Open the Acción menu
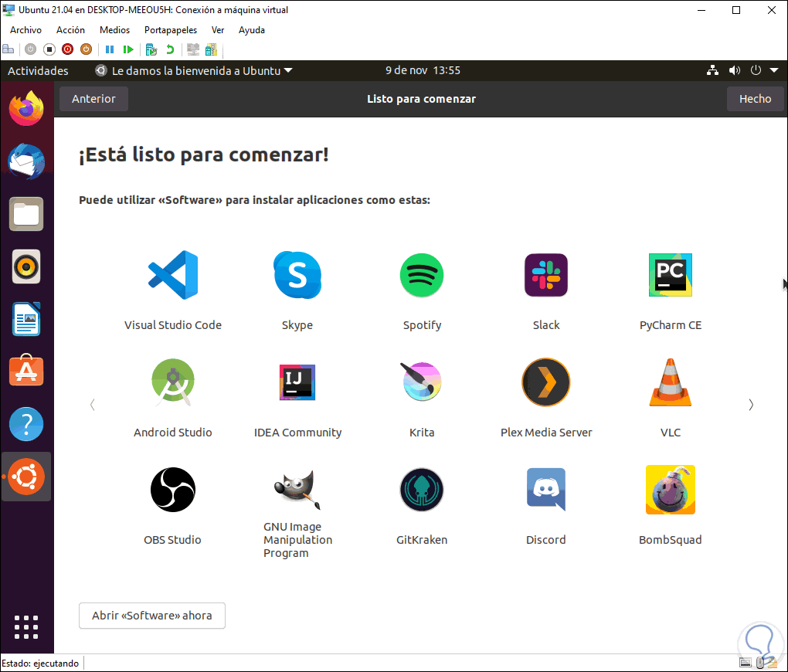Image resolution: width=788 pixels, height=672 pixels. (70, 30)
